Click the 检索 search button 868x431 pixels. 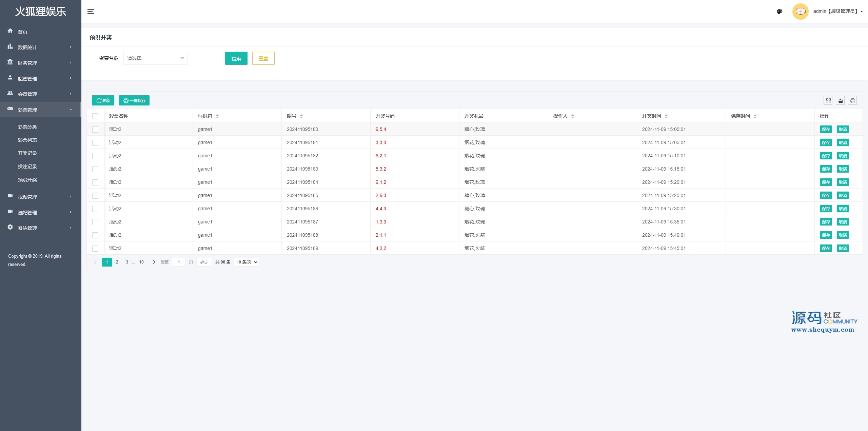click(x=236, y=58)
